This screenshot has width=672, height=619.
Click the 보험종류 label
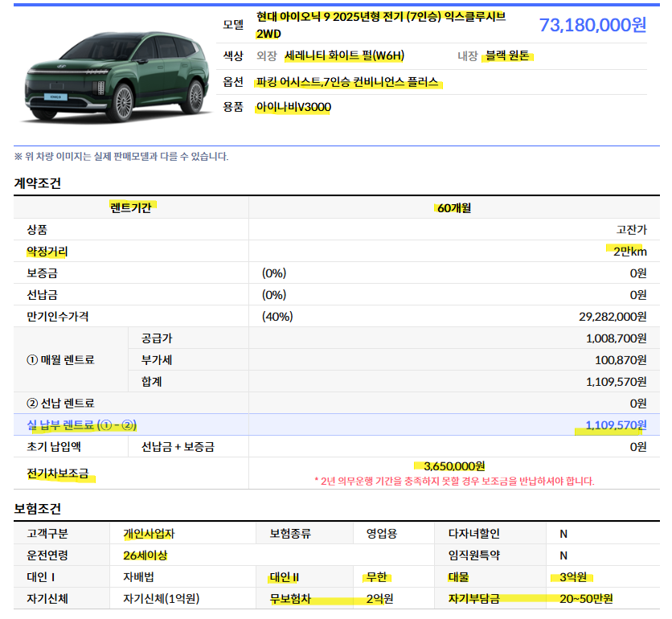pyautogui.click(x=290, y=534)
